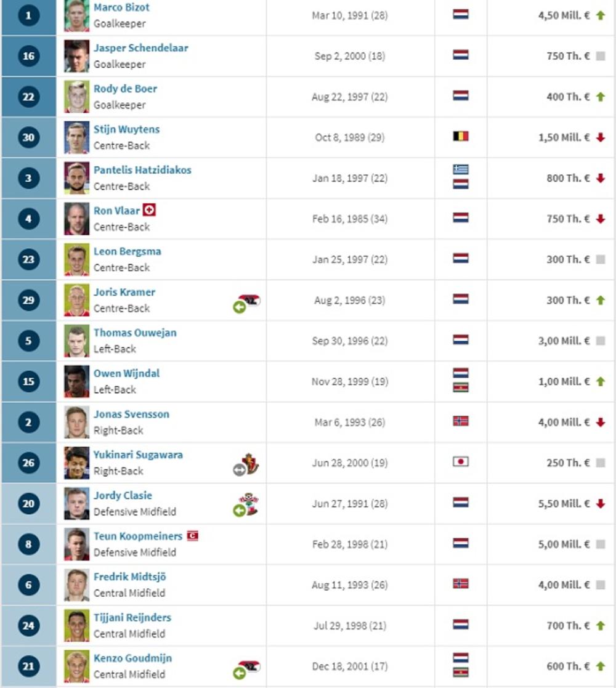The width and height of the screenshot is (616, 688).
Task: Click Ron Vlaar's red injury cross icon
Action: pos(149,211)
